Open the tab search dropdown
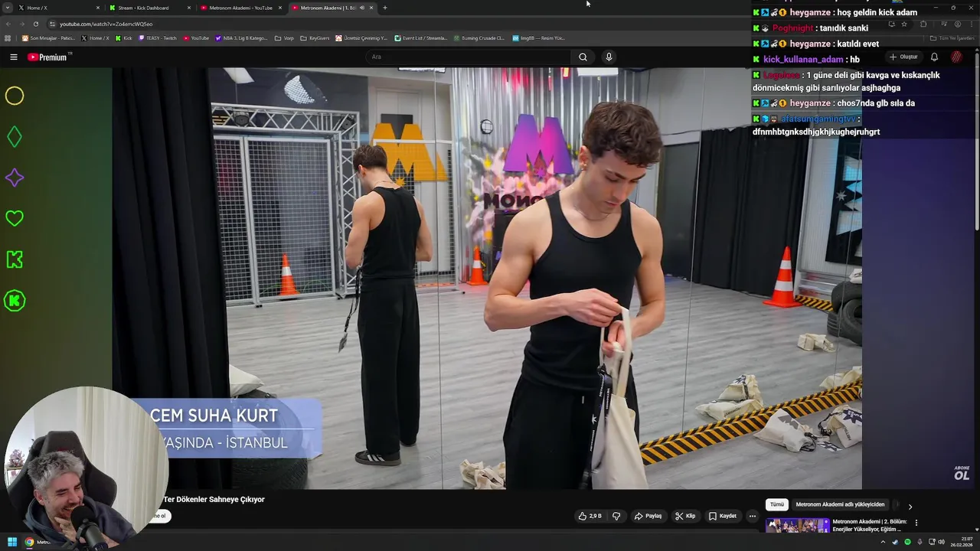The height and width of the screenshot is (551, 980). [x=8, y=8]
